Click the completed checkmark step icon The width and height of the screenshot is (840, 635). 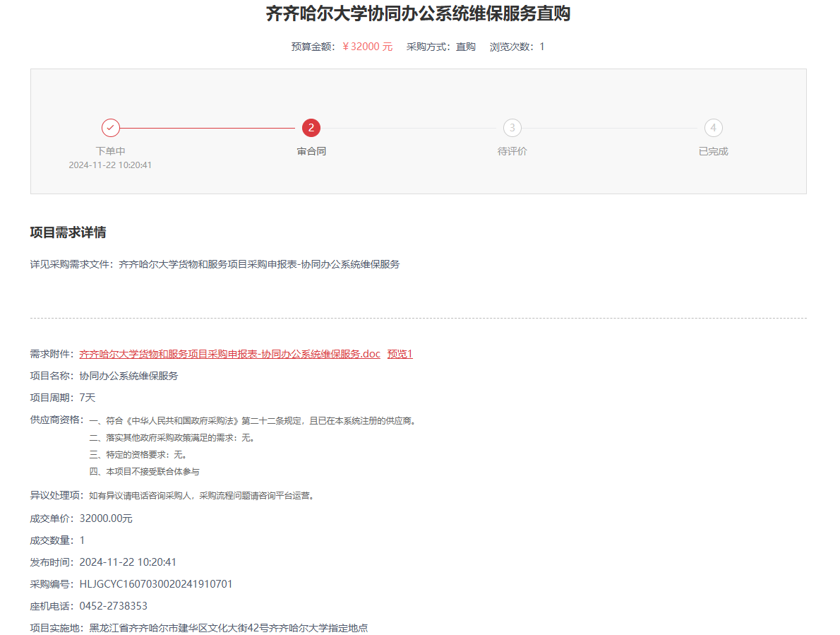[x=110, y=128]
